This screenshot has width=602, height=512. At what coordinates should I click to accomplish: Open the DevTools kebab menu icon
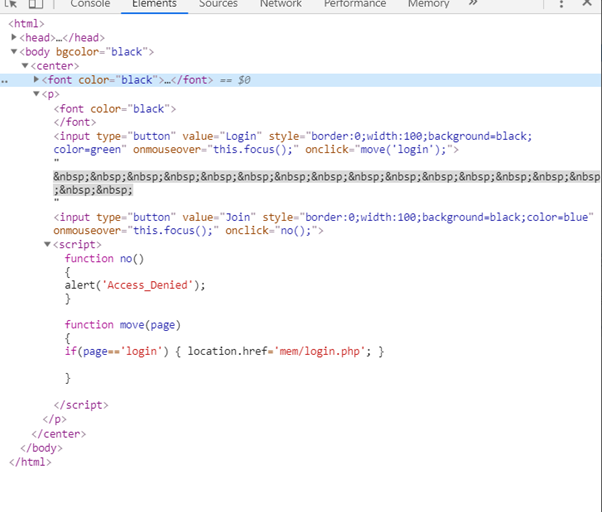pos(561,4)
